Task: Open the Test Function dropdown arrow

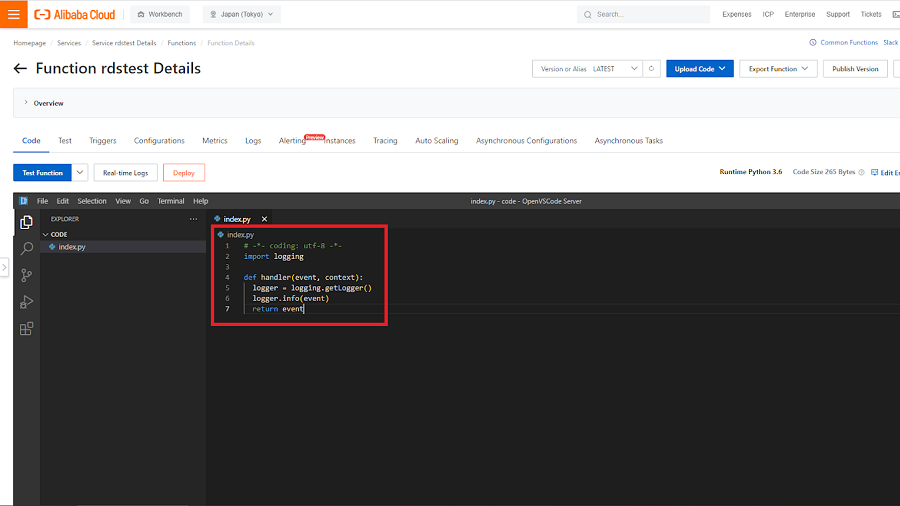Action: tap(80, 173)
